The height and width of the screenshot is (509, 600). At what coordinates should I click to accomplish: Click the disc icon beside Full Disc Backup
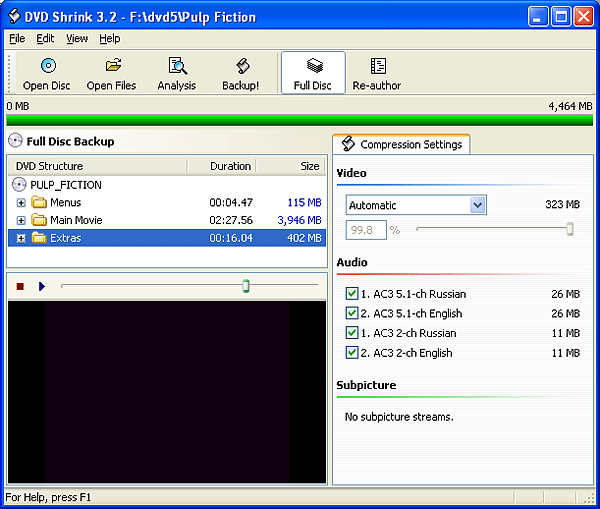(x=15, y=140)
